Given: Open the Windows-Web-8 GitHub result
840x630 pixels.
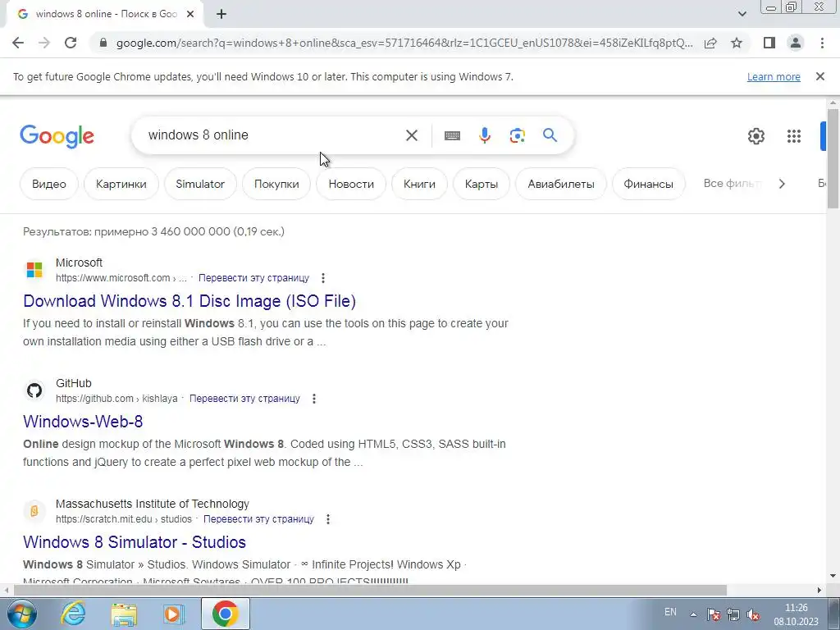Looking at the screenshot, I should pos(83,422).
